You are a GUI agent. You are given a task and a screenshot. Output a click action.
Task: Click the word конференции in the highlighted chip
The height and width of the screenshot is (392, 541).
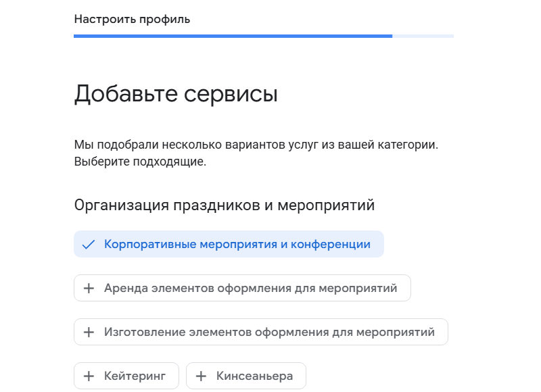[x=331, y=245]
